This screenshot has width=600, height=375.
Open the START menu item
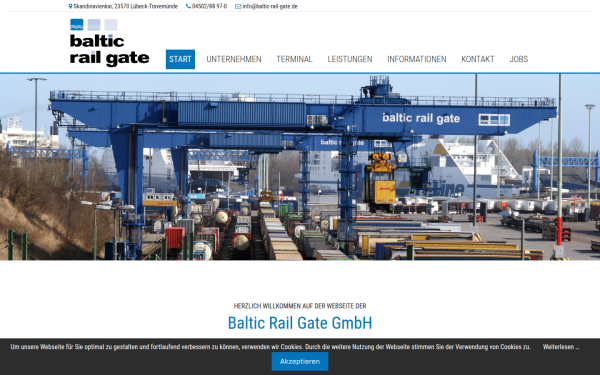[x=180, y=59]
